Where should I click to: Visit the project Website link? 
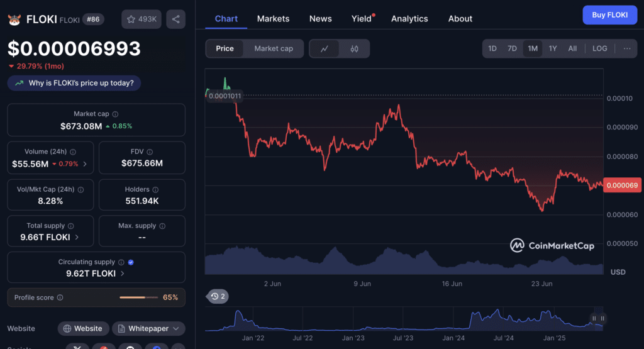[84, 328]
